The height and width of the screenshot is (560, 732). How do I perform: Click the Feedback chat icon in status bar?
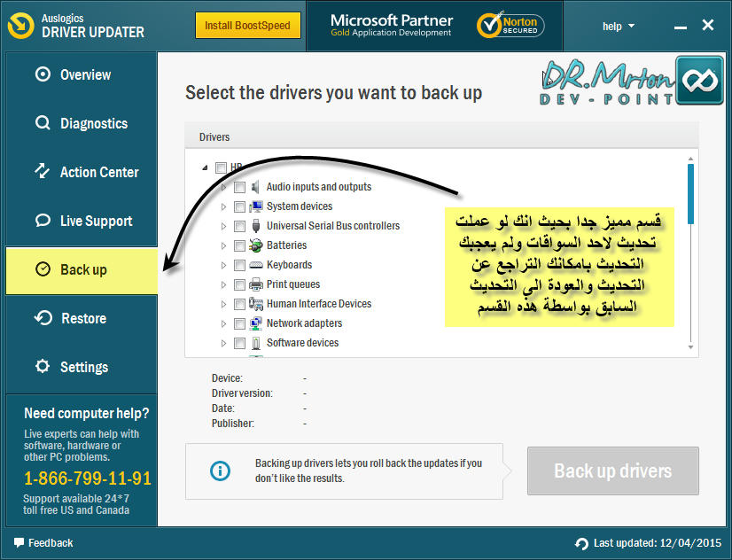pos(19,543)
